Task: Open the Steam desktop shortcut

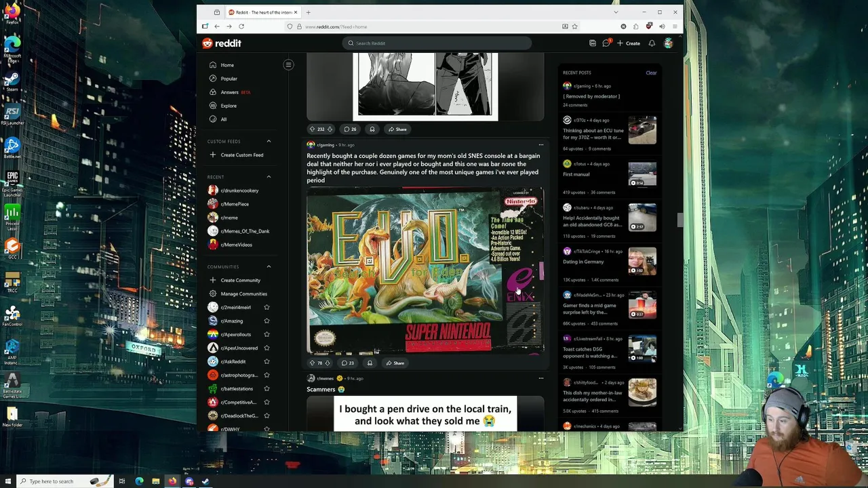Action: pyautogui.click(x=12, y=81)
